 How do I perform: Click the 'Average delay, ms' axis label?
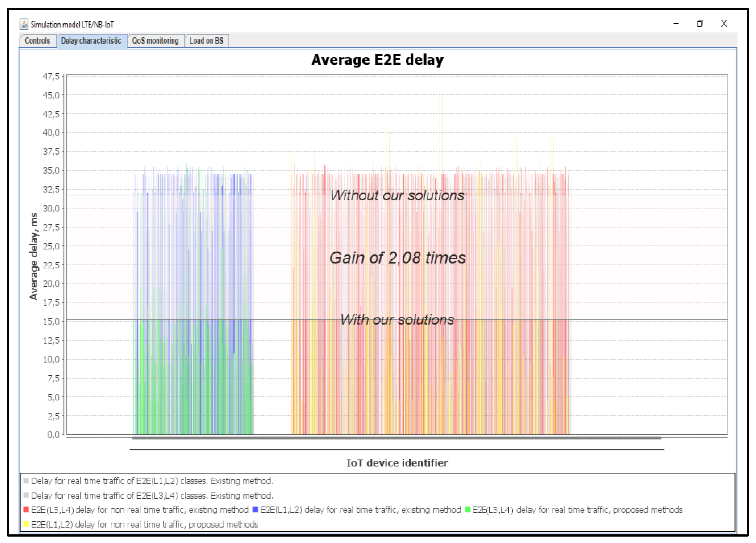coord(34,256)
